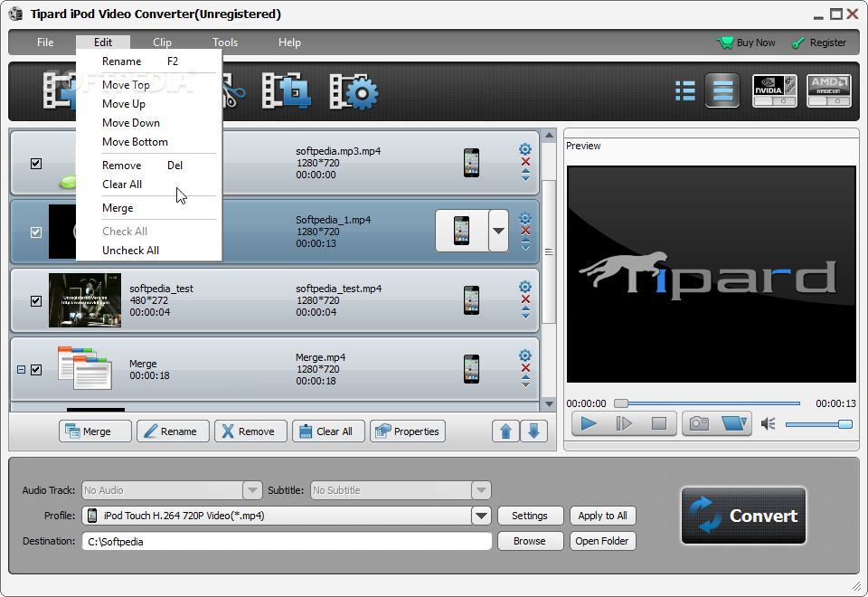Stop the preview playback
The width and height of the screenshot is (868, 597).
(659, 423)
